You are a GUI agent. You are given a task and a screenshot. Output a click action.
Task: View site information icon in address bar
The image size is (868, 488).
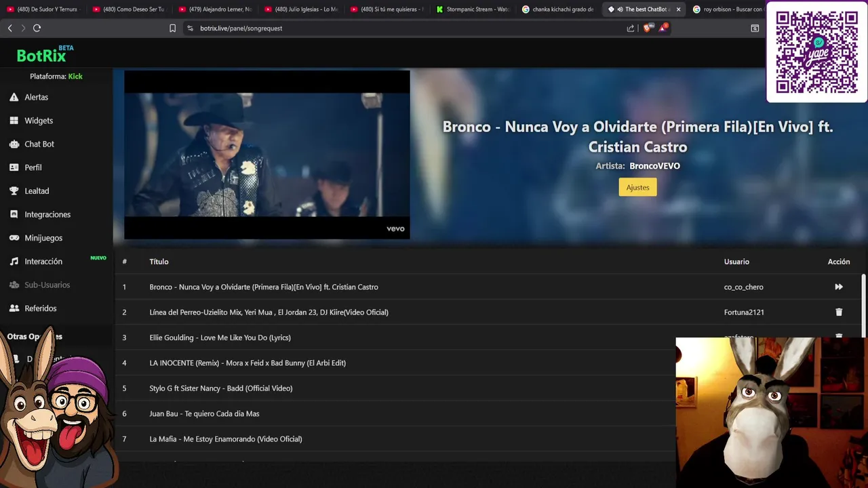pos(190,28)
